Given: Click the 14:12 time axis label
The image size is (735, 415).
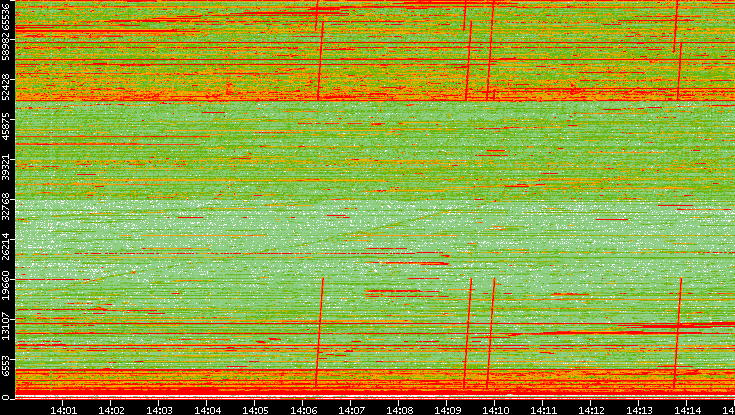Looking at the screenshot, I should coord(591,408).
